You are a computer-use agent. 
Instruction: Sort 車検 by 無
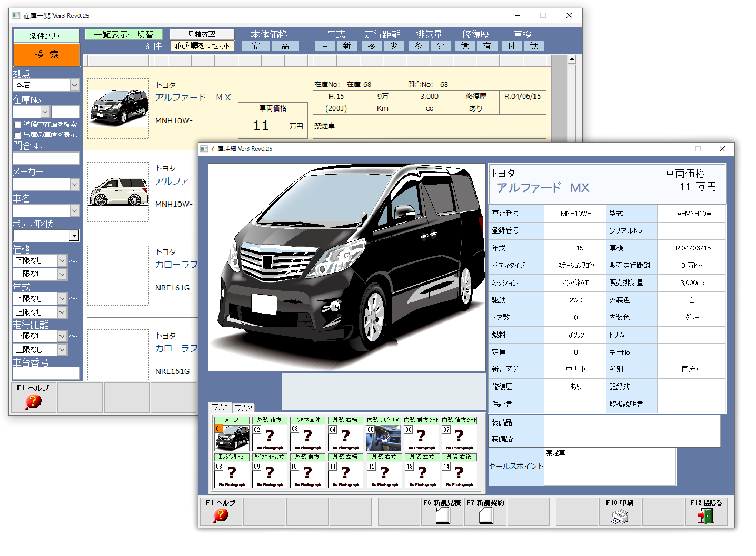pos(534,46)
